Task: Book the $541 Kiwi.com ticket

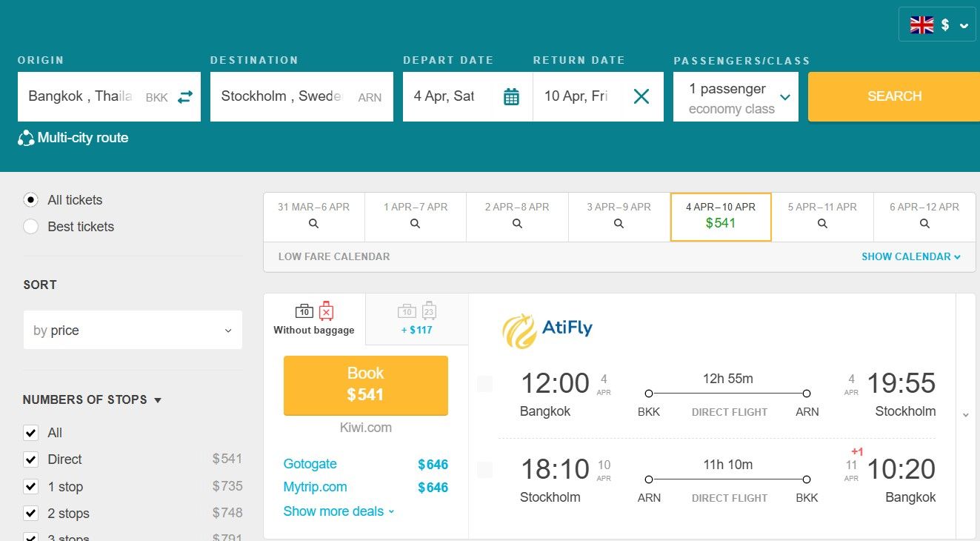Action: [x=366, y=385]
